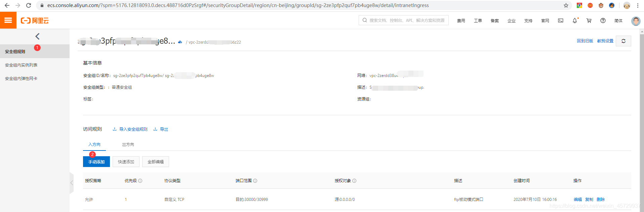Switch to the 入方向 tab

[94, 144]
